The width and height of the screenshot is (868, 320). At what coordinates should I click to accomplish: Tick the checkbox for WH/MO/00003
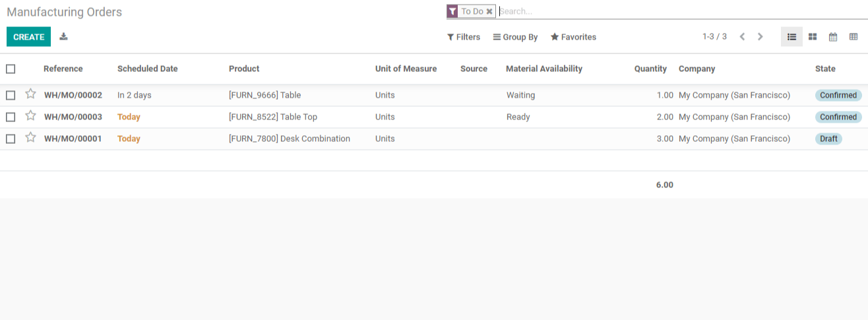pyautogui.click(x=11, y=117)
